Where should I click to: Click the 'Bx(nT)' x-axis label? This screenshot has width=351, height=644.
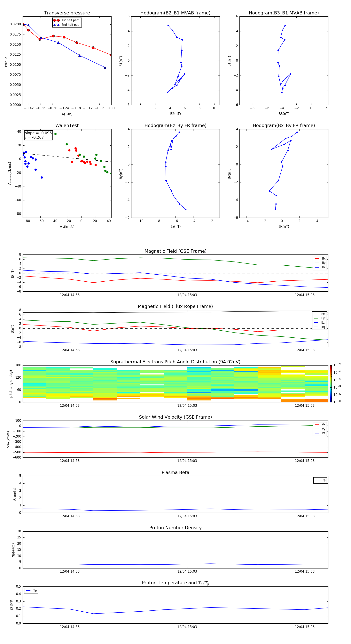(x=284, y=227)
